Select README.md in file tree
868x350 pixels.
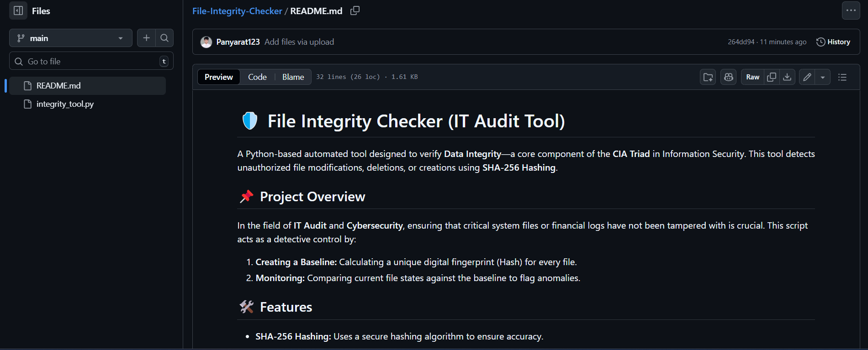(58, 86)
